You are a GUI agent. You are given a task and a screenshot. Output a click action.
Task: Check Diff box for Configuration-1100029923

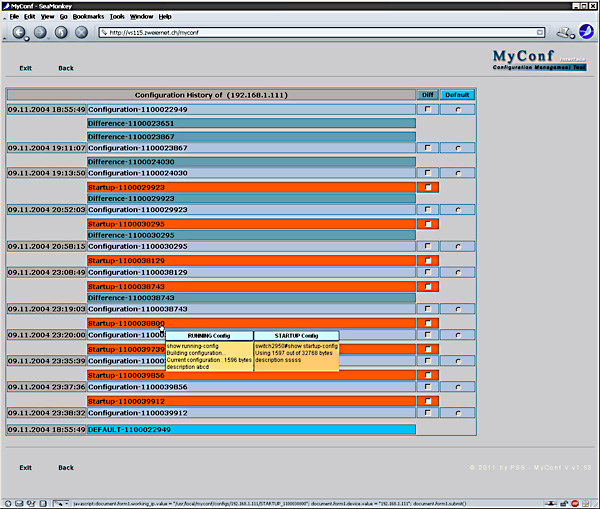point(427,210)
